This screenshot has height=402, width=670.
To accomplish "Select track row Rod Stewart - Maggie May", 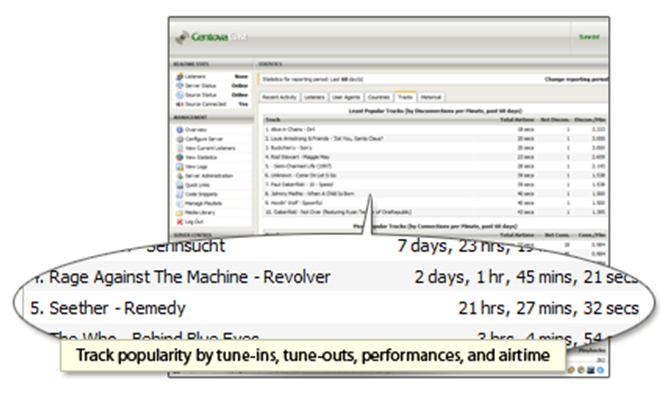I will [435, 157].
